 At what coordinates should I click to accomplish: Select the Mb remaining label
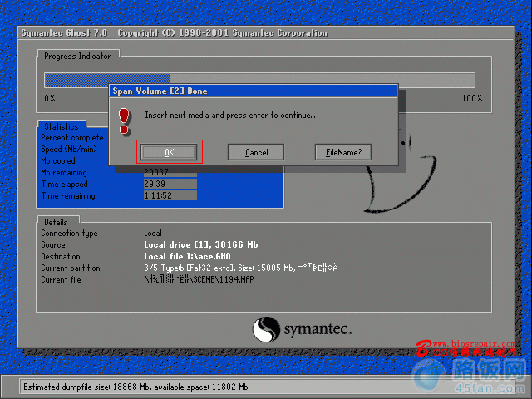64,172
